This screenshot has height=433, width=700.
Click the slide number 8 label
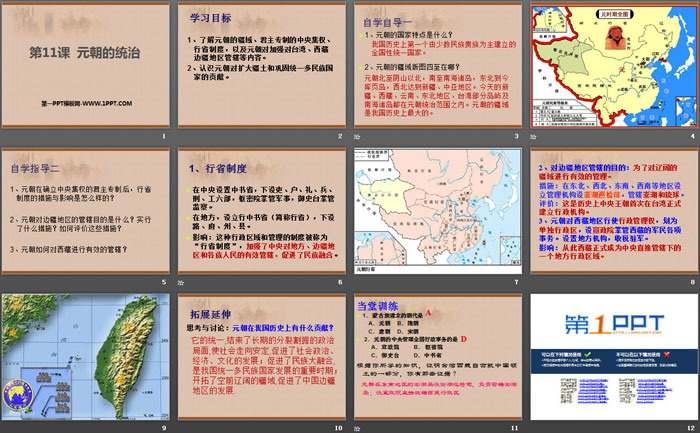(692, 282)
